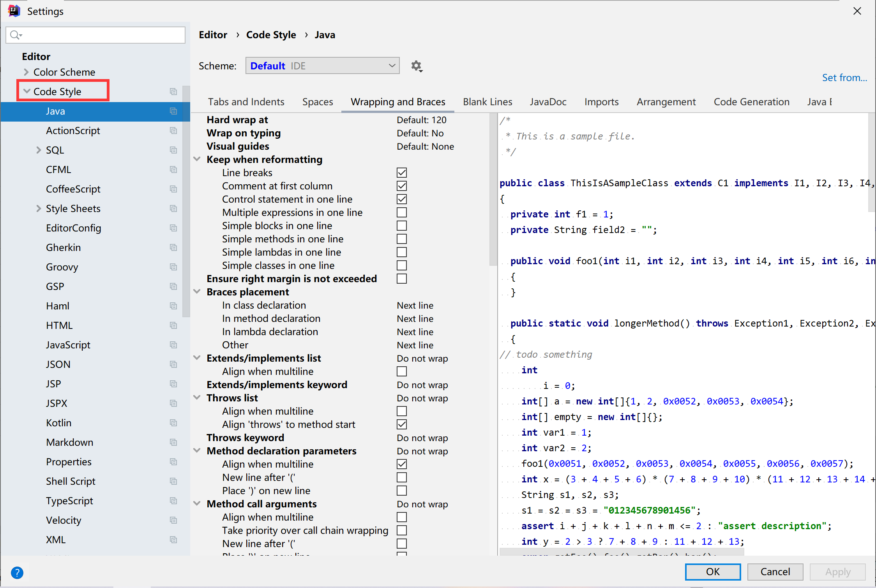Open the Code Generation tab
876x588 pixels.
click(x=751, y=102)
